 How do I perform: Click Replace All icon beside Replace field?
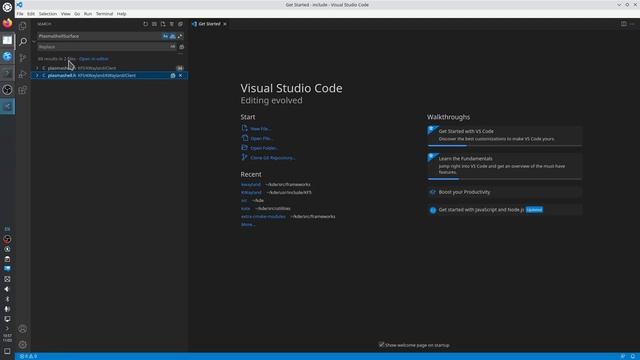[182, 47]
